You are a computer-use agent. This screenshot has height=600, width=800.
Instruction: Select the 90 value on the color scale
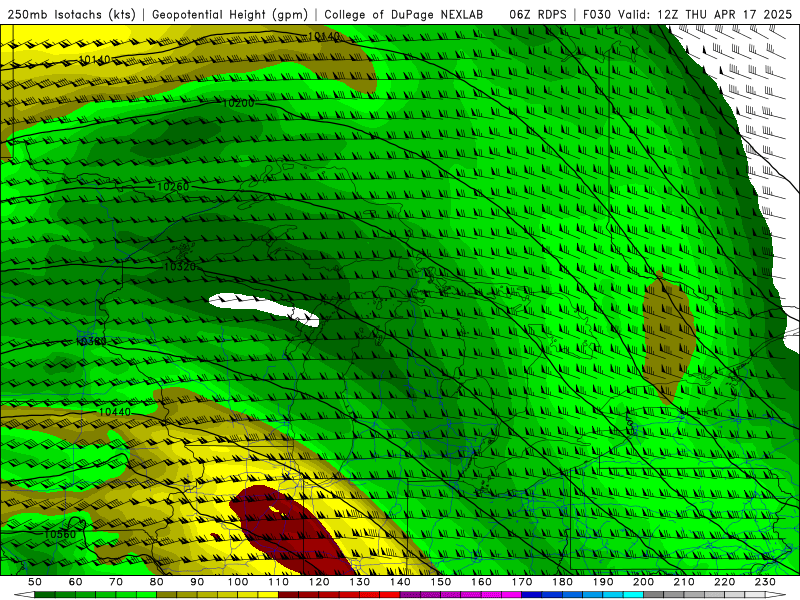coord(197,582)
